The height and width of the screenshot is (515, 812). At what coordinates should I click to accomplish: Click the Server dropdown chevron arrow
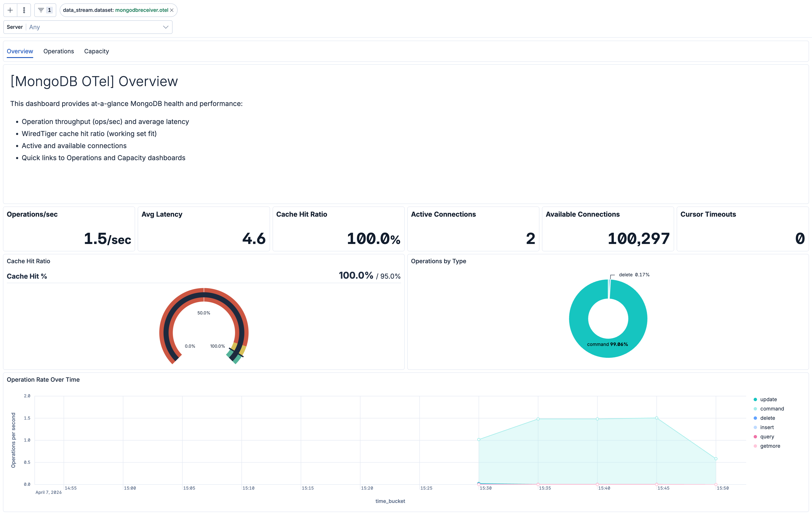tap(165, 27)
